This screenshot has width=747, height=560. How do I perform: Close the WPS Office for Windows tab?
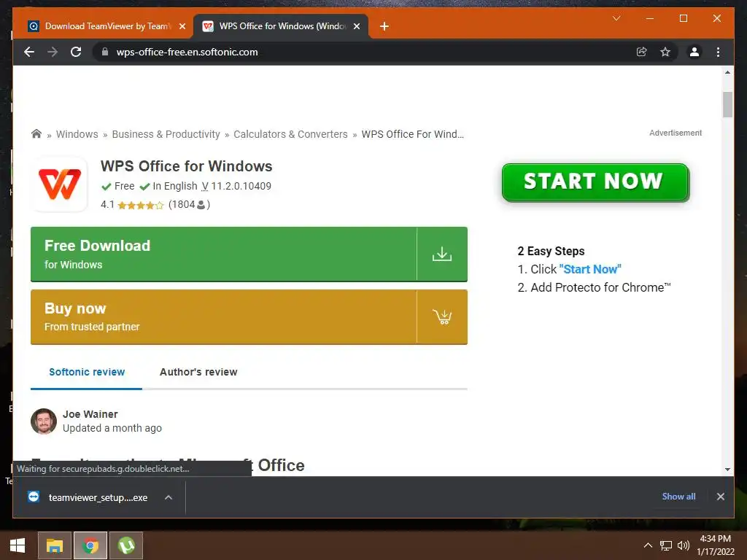click(356, 26)
